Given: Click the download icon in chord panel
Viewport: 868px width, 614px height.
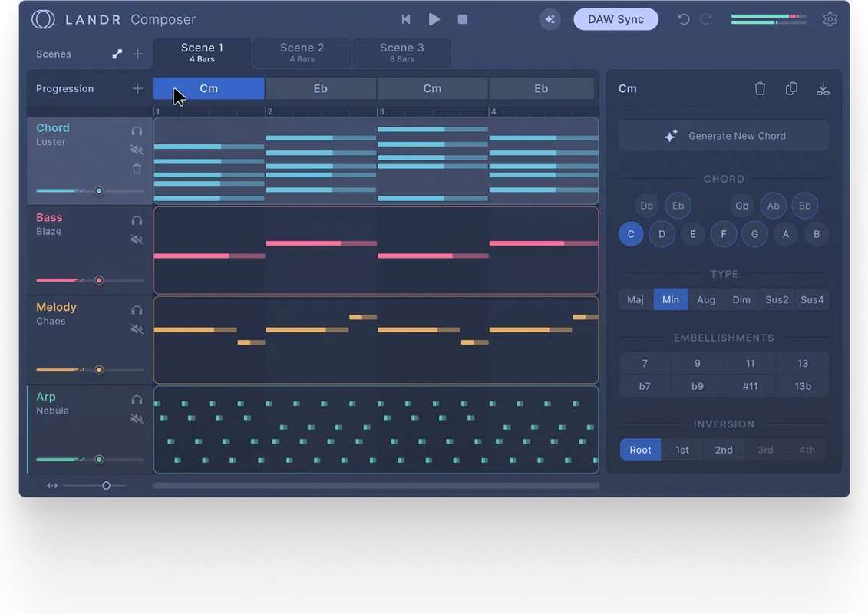Looking at the screenshot, I should click(823, 89).
